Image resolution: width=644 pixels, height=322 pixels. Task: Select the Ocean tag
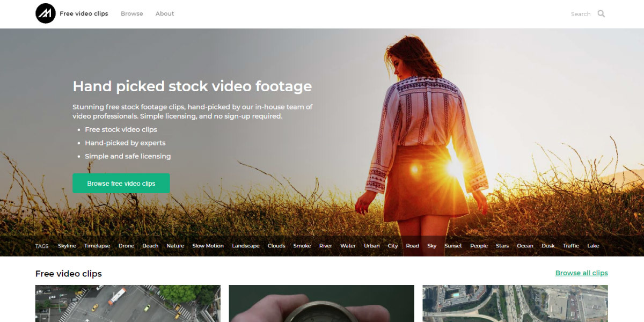tap(525, 246)
